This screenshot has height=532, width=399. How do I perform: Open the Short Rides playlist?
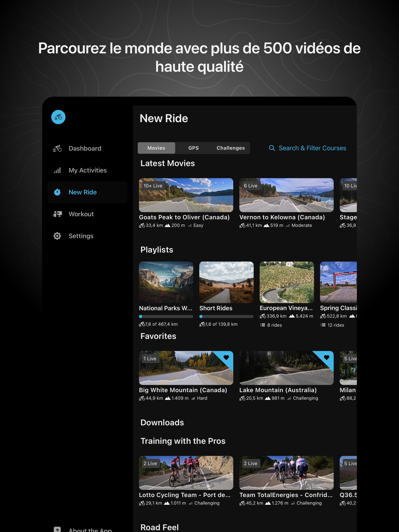pyautogui.click(x=226, y=282)
